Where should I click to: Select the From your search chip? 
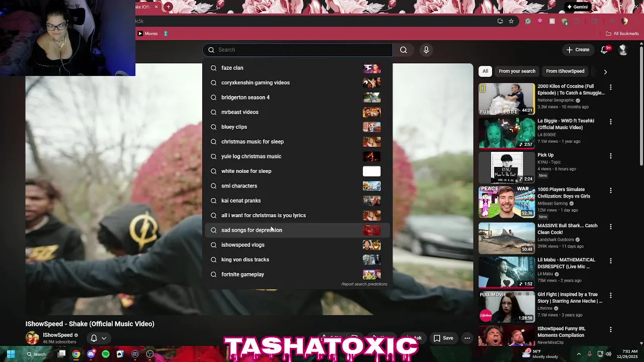pos(517,71)
